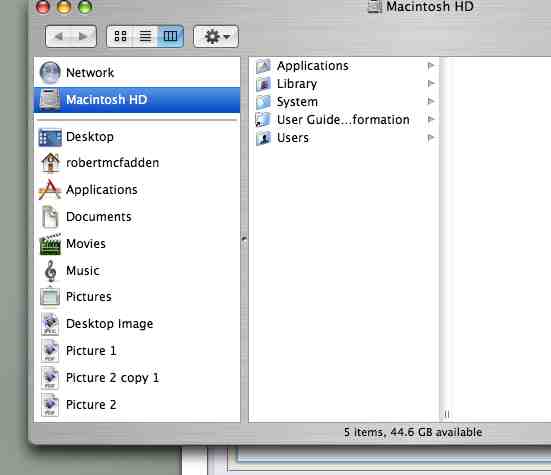Select the Picture 2 file icon
Viewport: 551px width, 475px height.
(50, 405)
